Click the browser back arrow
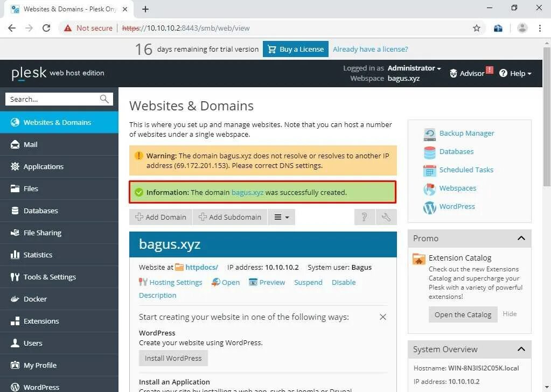The image size is (551, 392). (x=12, y=28)
